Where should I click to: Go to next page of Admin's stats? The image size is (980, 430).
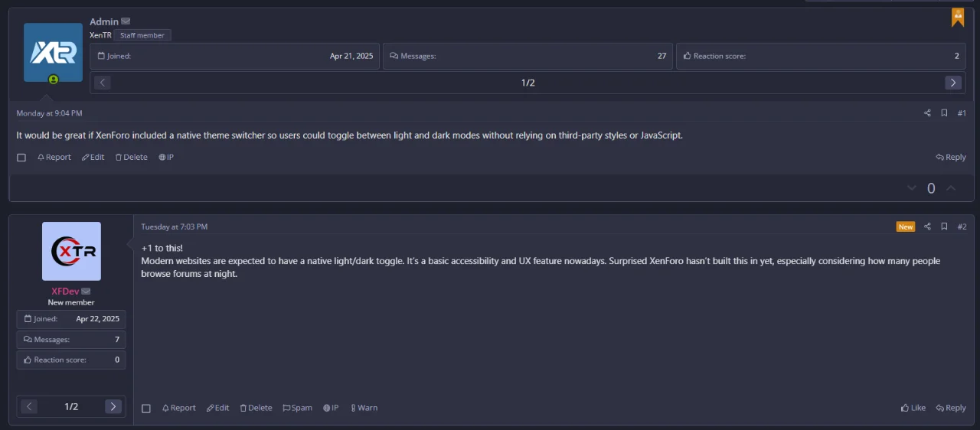click(953, 83)
